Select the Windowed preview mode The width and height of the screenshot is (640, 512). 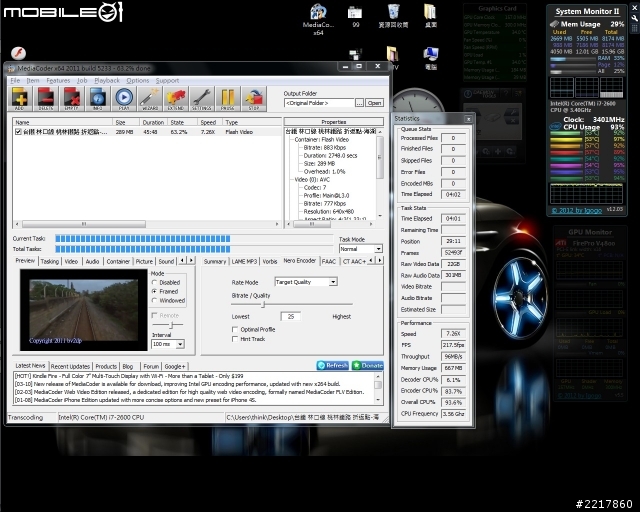point(154,300)
